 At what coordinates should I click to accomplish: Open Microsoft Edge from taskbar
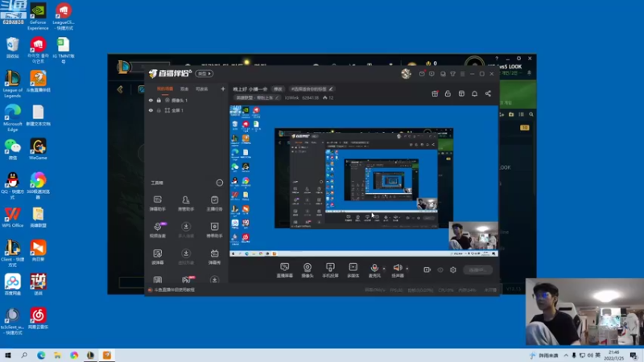pyautogui.click(x=41, y=355)
